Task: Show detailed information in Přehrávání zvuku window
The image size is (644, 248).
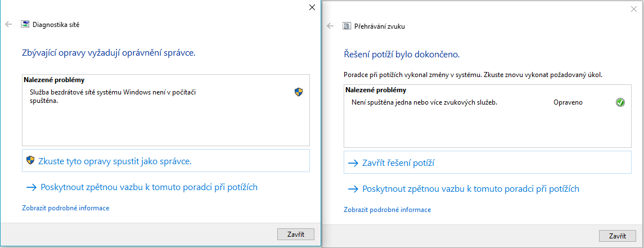Action: 387,210
